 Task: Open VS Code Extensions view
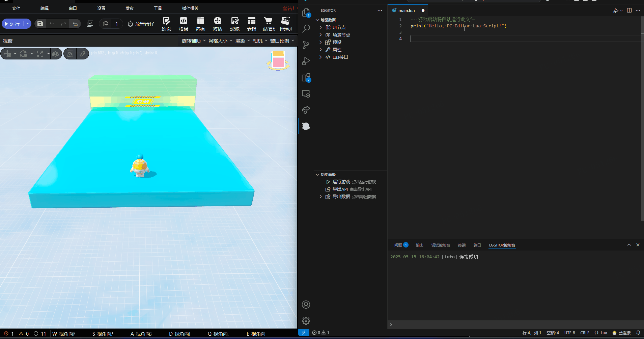(x=306, y=78)
